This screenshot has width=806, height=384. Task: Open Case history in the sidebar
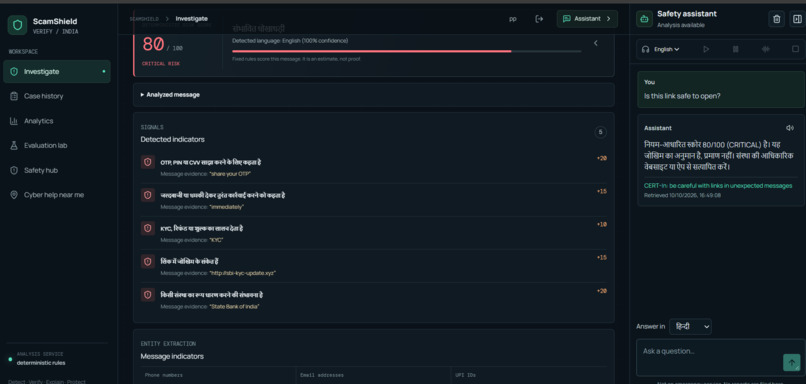pyautogui.click(x=57, y=96)
